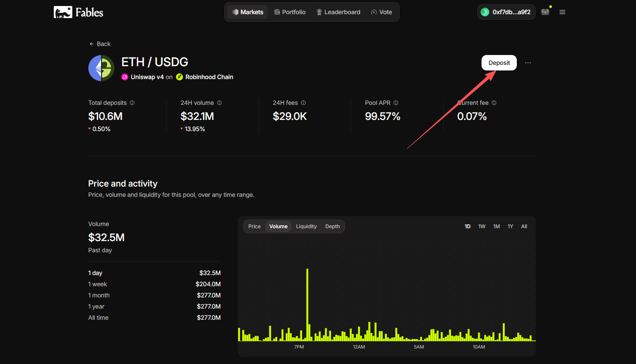Click the Fables logo
Viewport: 636px width, 364px height.
[x=78, y=12]
